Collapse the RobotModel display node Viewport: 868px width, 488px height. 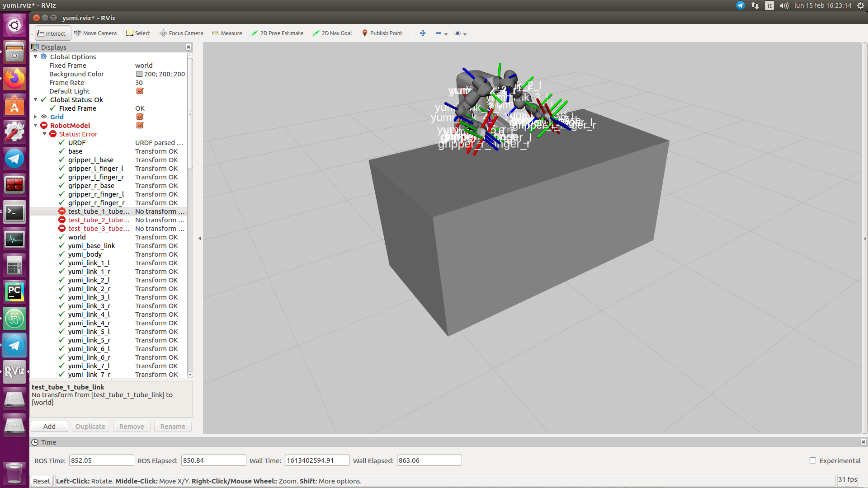coord(36,125)
